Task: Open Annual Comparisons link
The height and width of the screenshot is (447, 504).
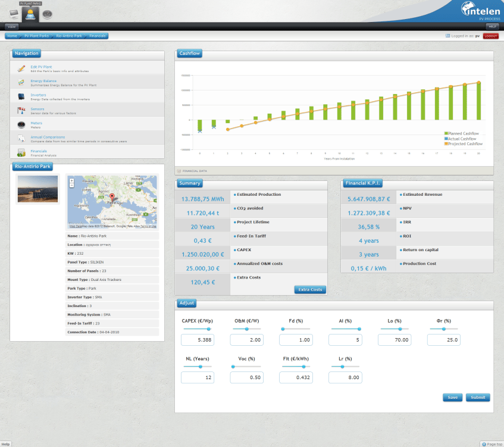Action: click(x=48, y=137)
